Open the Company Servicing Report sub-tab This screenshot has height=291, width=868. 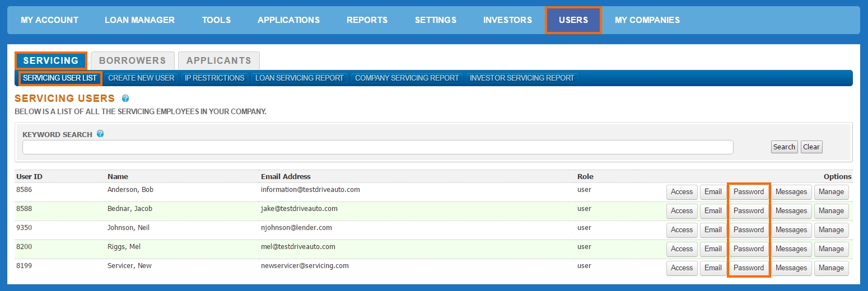407,78
